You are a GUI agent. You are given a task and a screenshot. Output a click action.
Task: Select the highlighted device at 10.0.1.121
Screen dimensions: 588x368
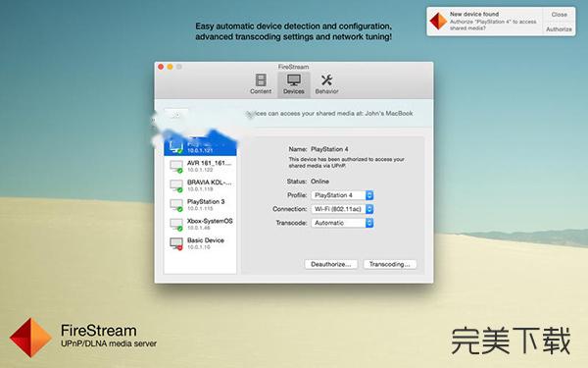click(x=200, y=146)
